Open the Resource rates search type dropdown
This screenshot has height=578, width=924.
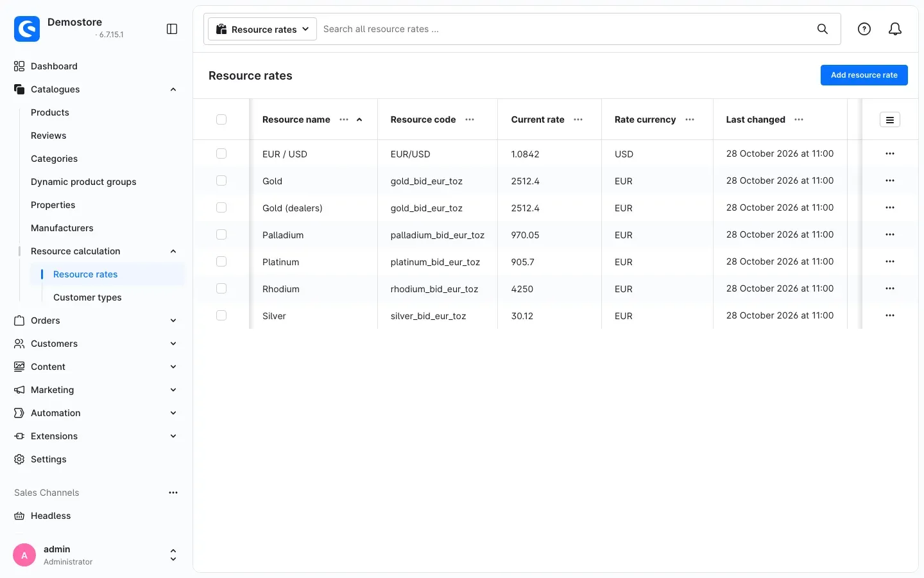[262, 29]
